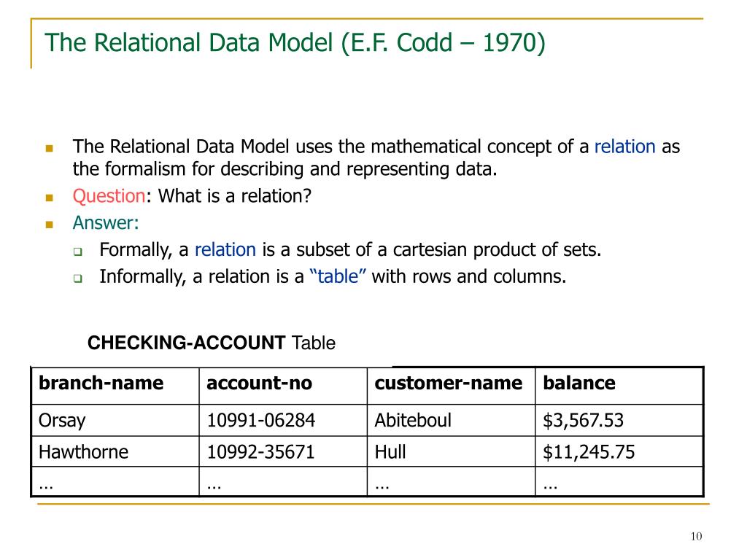The height and width of the screenshot is (560, 747).
Task: Select the CHECKING-ACCOUNT Table caption
Action: 212,343
